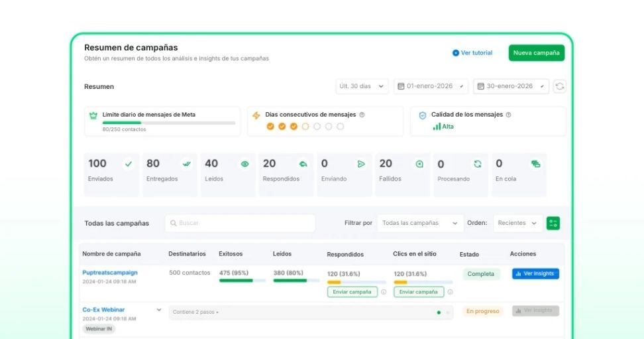Sort by Clics en el sitio column header
This screenshot has height=339, width=644.
pos(414,254)
